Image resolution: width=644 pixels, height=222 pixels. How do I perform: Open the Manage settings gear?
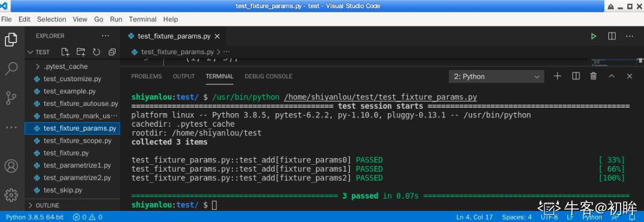pos(11,194)
